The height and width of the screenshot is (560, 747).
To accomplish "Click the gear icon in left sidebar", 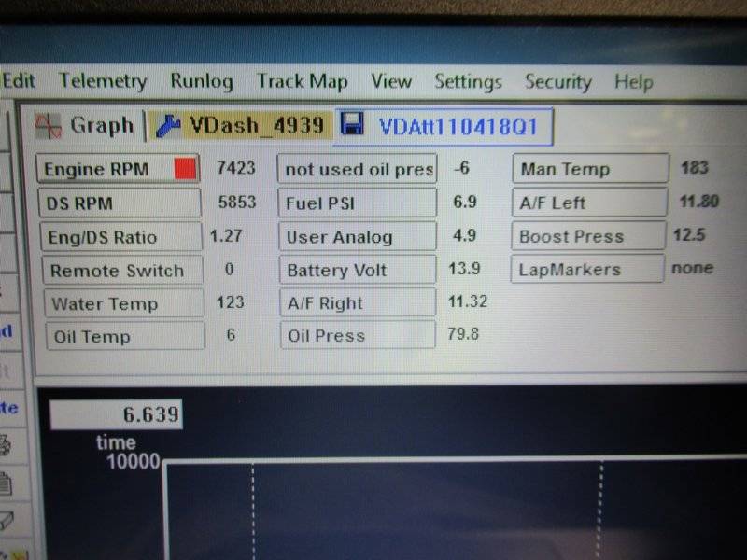I will point(5,444).
